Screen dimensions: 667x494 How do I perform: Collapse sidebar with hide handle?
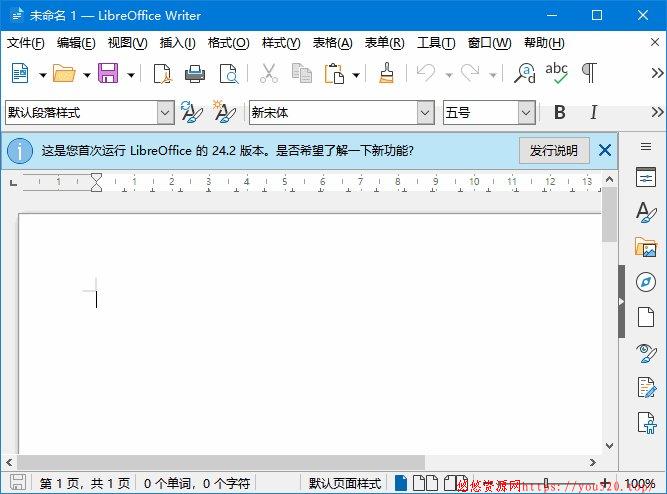[621, 302]
